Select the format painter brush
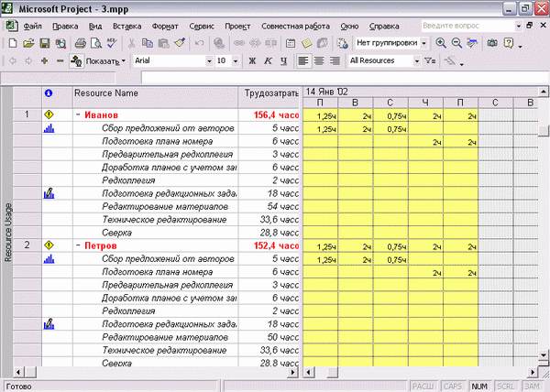This screenshot has width=550, height=392. [180, 43]
